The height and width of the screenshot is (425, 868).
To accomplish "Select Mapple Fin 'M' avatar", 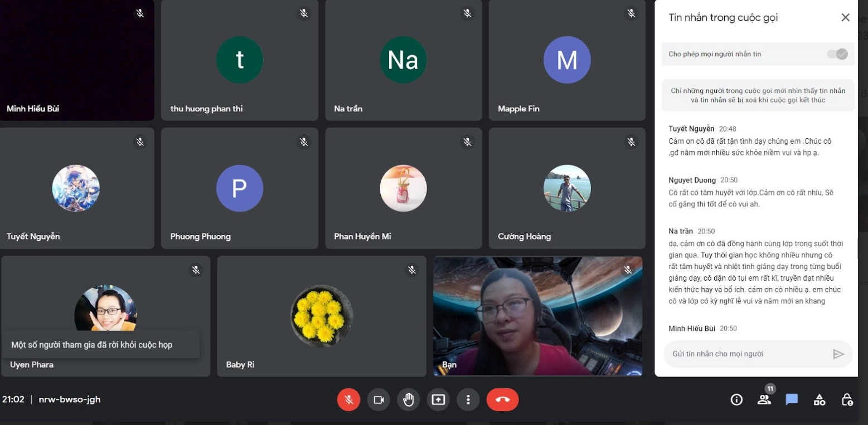I will (567, 60).
